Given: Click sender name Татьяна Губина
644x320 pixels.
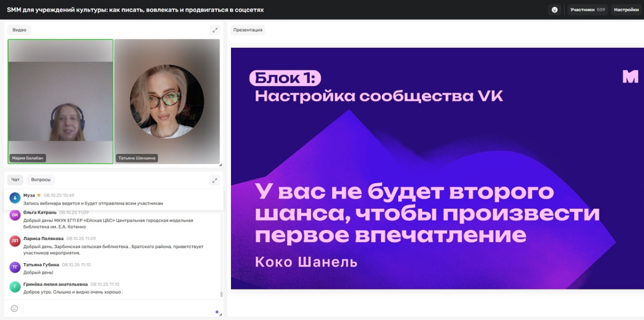Looking at the screenshot, I should point(41,265).
